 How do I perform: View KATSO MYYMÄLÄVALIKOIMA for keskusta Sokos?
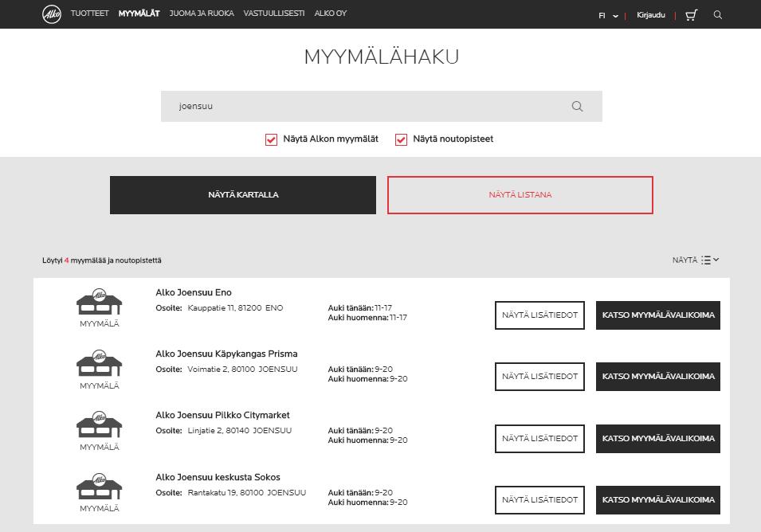(658, 499)
